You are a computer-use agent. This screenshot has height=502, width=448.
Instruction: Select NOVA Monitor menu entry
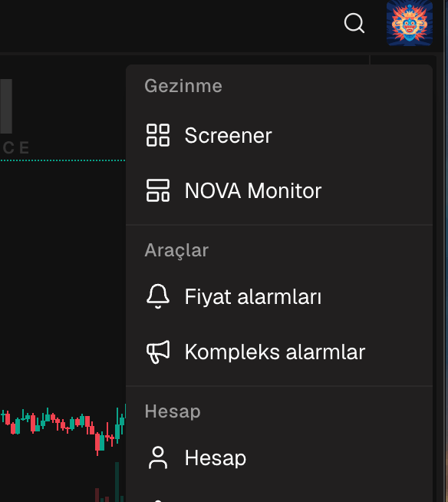tap(279, 190)
